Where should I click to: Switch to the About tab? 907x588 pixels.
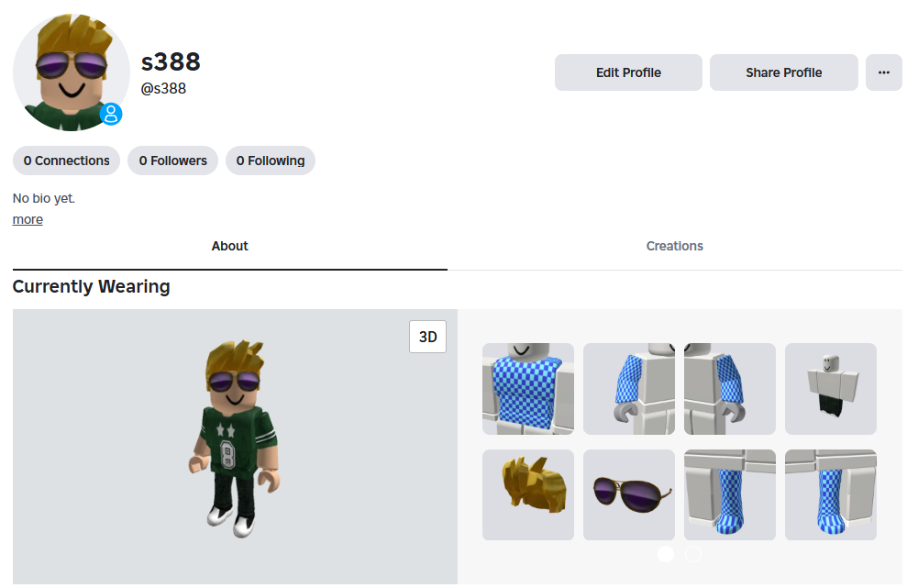[229, 246]
